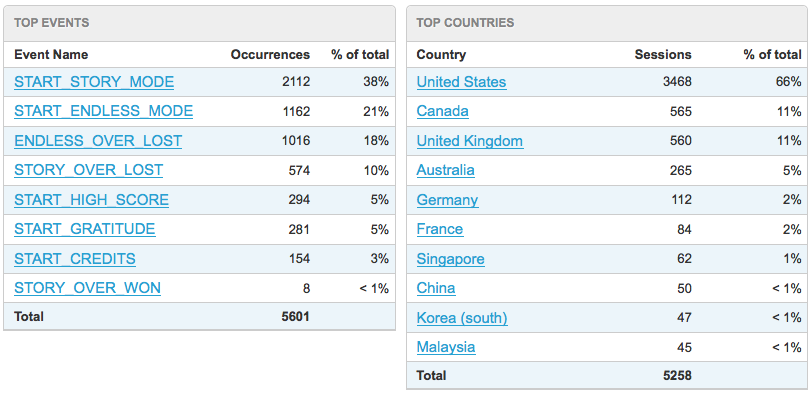The image size is (812, 395).
Task: Click the 265 sessions value
Action: pyautogui.click(x=680, y=170)
